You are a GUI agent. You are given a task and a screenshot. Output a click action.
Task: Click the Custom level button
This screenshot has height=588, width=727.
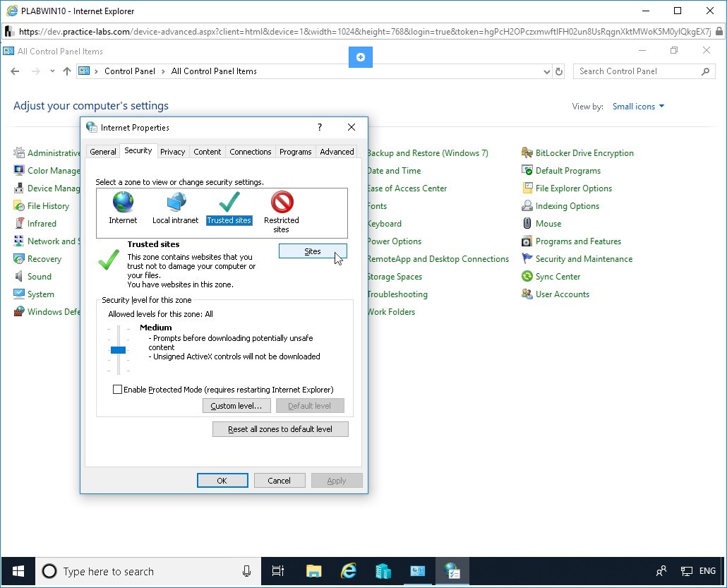[x=236, y=406]
